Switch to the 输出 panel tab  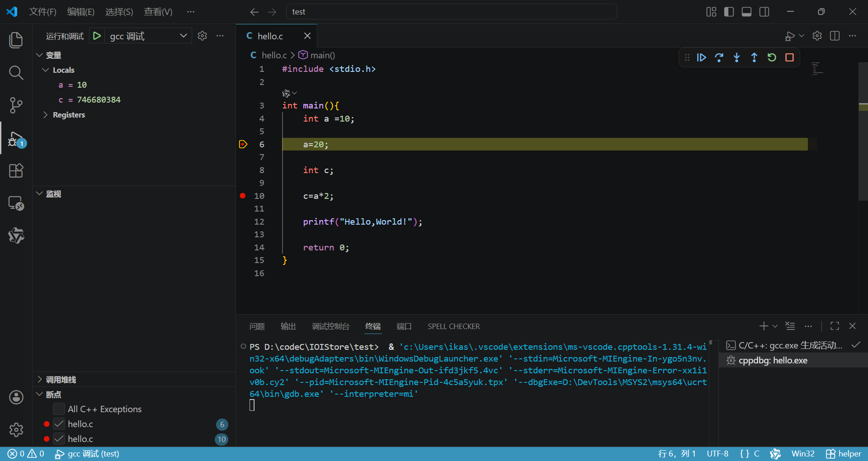(x=288, y=326)
